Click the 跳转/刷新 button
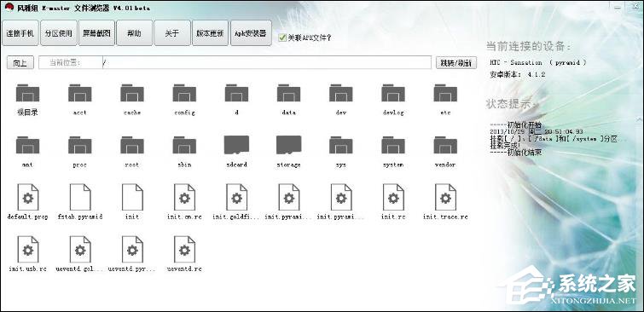Screen dimensions: 644x312 click(x=455, y=63)
